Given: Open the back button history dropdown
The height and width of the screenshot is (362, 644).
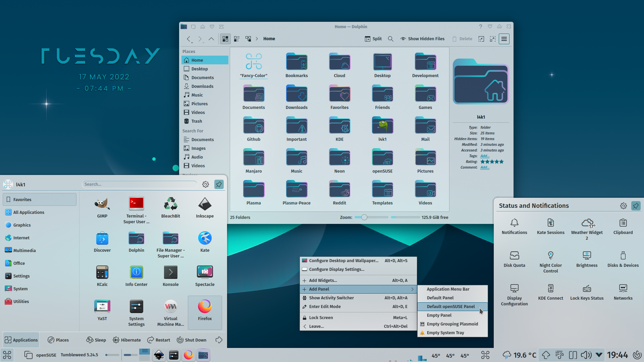Looking at the screenshot, I should point(192,43).
